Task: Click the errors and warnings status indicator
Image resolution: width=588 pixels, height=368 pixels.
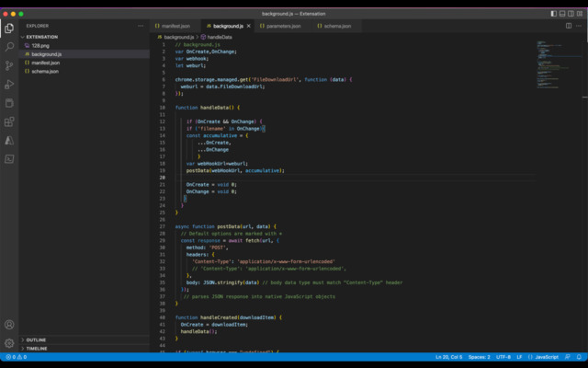Action: click(x=15, y=356)
